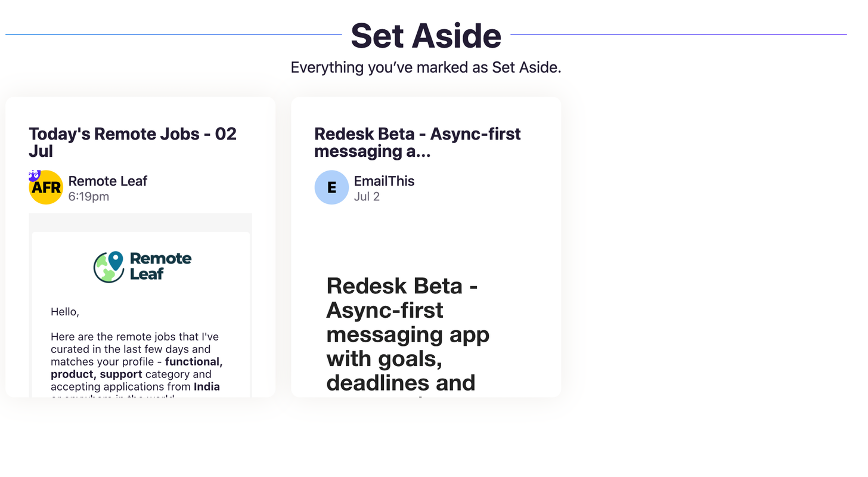
Task: Click the EmailThis sender name
Action: pos(384,181)
